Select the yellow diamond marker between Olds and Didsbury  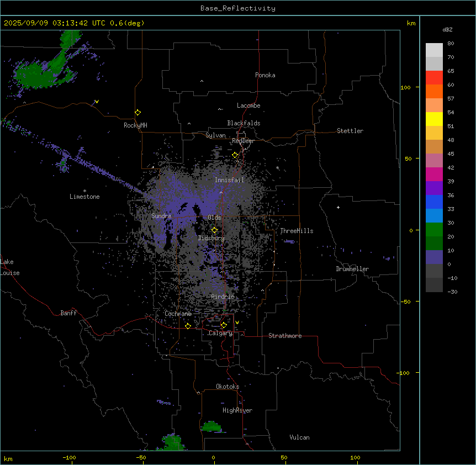[x=215, y=230]
